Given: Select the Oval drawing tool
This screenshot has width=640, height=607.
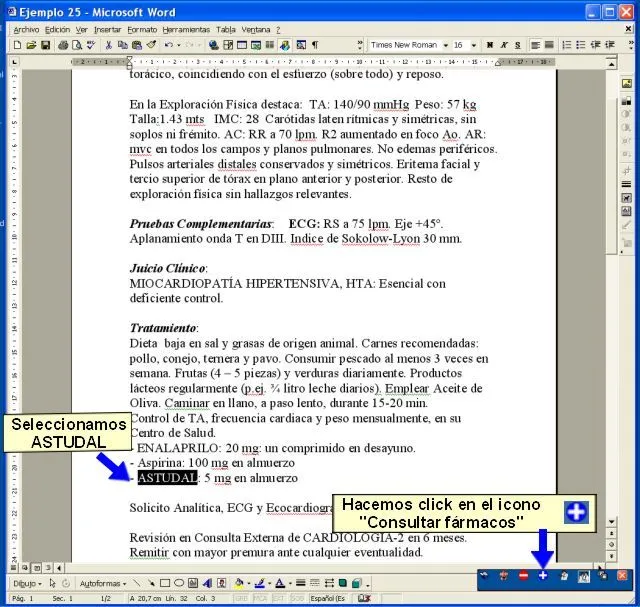Looking at the screenshot, I should [179, 583].
